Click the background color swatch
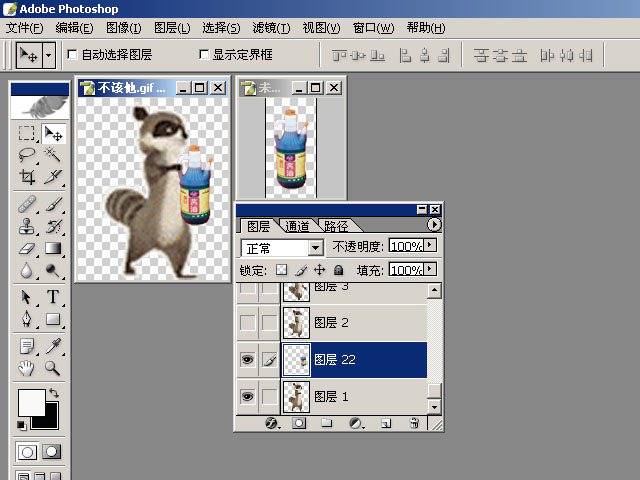The image size is (640, 480). (x=51, y=420)
